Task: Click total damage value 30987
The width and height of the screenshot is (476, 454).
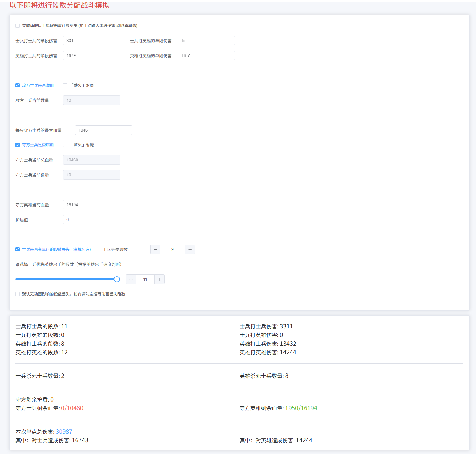Action: pos(64,432)
